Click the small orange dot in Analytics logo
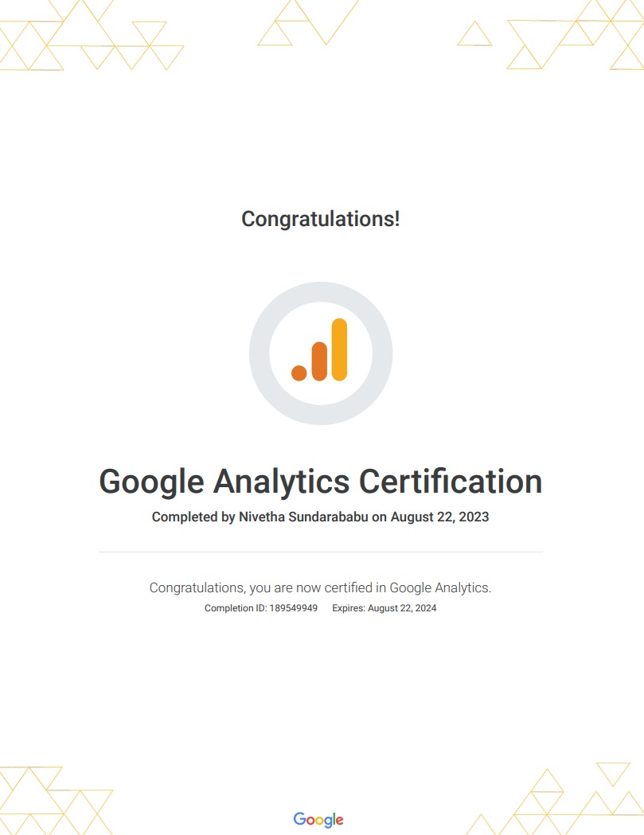Screen dimensions: 644x835 [299, 373]
